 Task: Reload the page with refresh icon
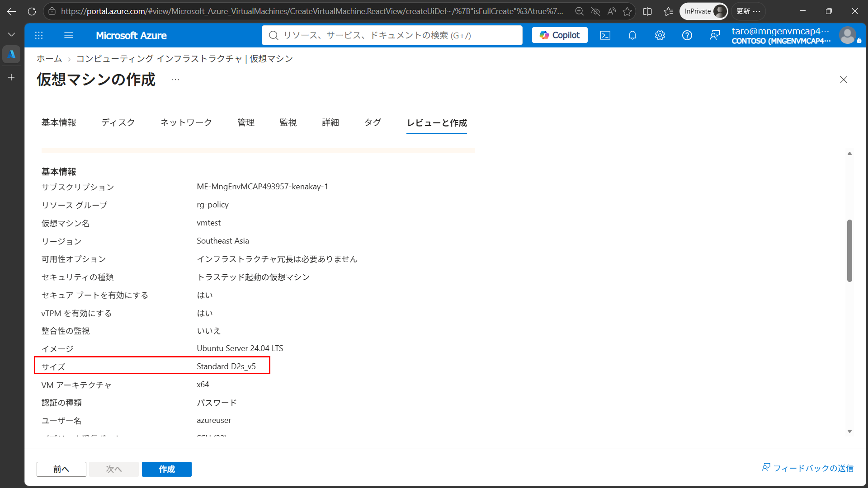(x=32, y=11)
